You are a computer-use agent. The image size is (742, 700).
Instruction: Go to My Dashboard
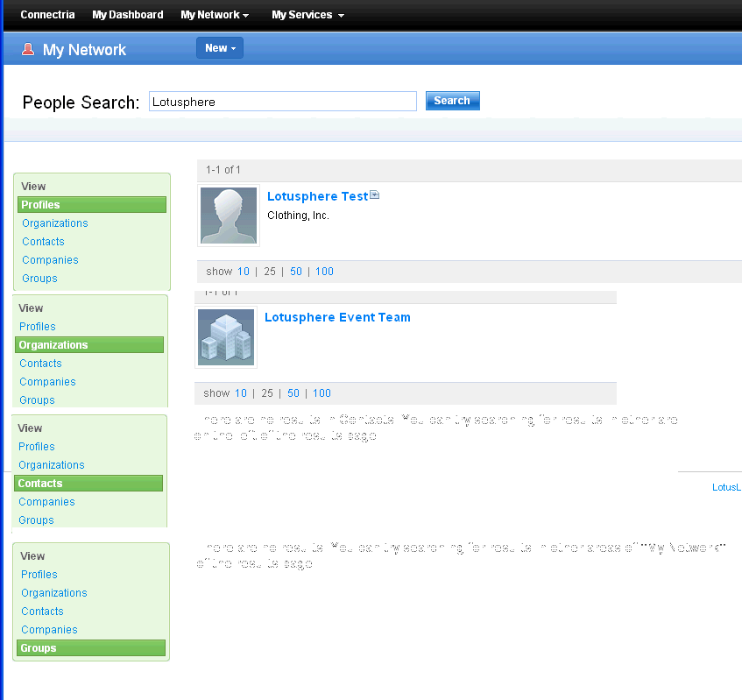click(127, 14)
